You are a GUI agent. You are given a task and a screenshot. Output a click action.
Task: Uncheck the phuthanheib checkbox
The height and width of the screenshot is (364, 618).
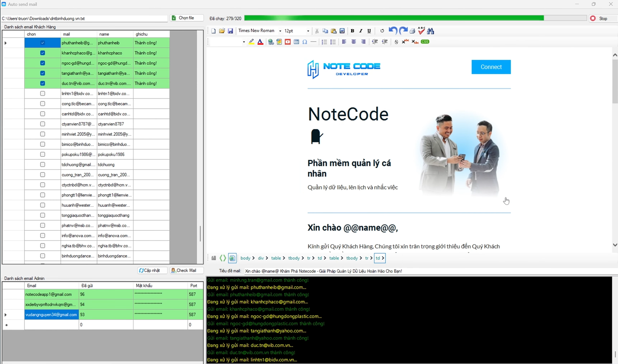pos(43,43)
